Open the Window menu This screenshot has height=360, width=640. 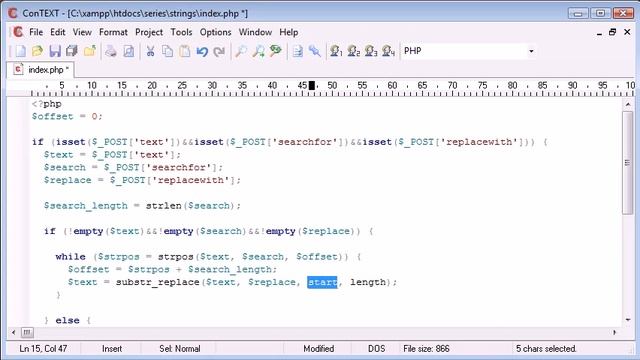[255, 32]
